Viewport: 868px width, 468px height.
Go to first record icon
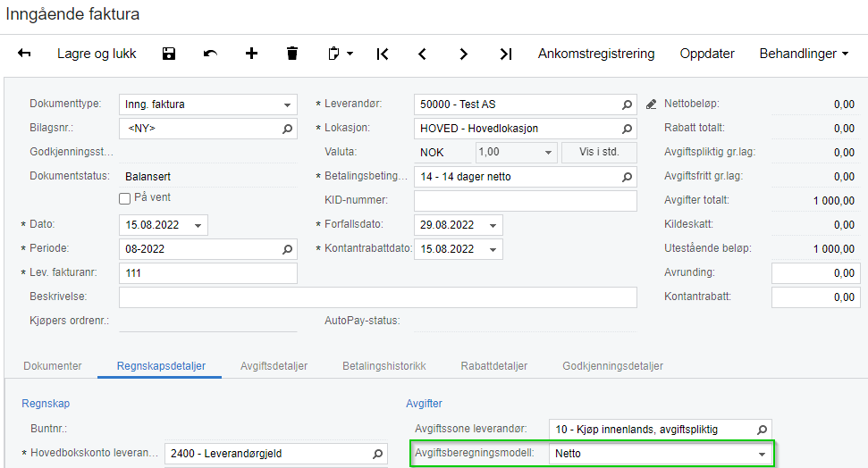point(382,54)
